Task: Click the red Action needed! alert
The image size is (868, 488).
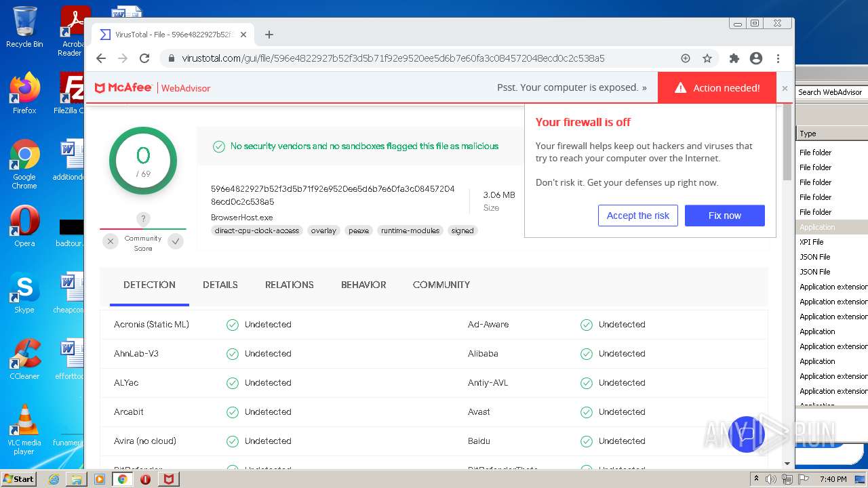Action: [x=717, y=88]
